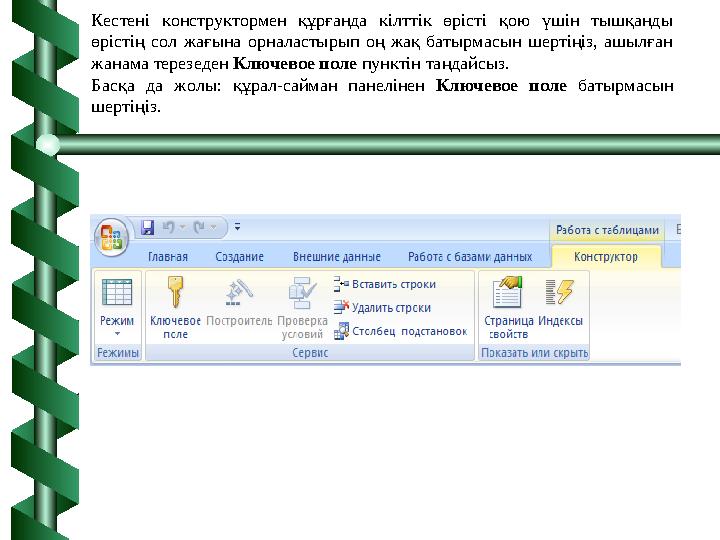Expand the Режим dropdown arrow
Screen dimensions: 720x540
(117, 334)
